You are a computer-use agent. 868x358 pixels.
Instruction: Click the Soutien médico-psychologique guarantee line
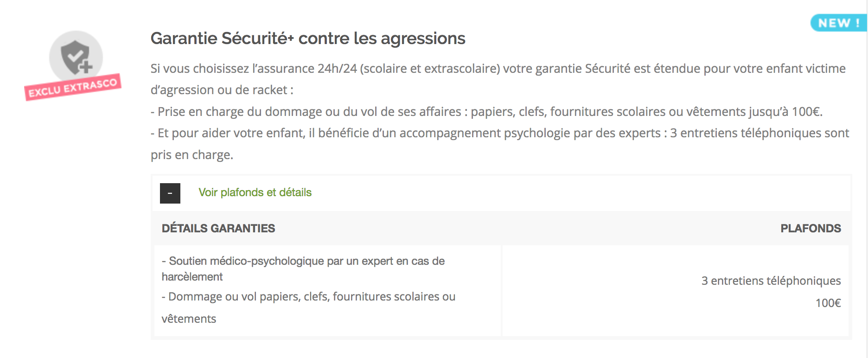303,269
